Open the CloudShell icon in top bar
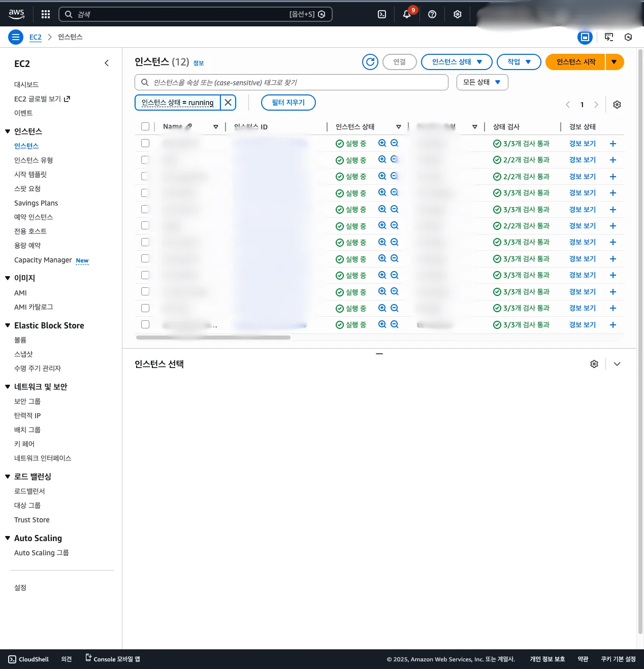 click(x=382, y=14)
